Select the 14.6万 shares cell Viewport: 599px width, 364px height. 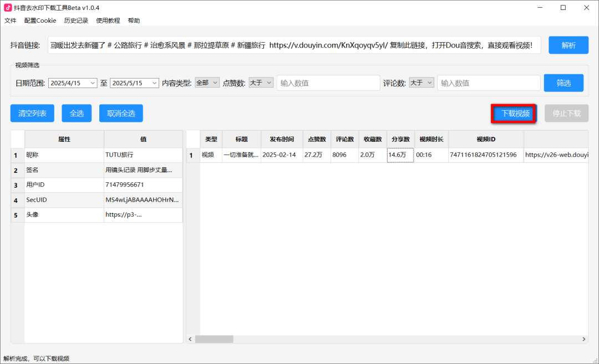point(400,155)
